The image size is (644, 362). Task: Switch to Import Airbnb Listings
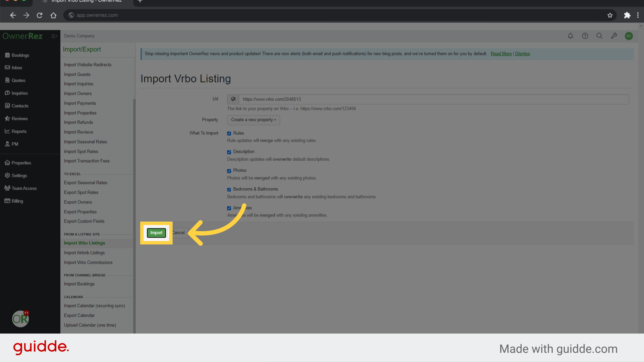pos(84,252)
